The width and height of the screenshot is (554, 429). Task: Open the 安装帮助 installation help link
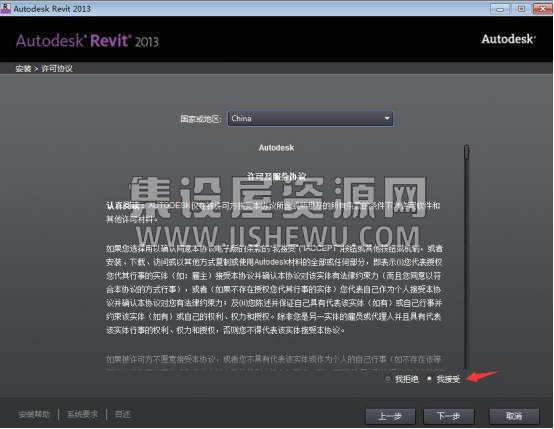[34, 414]
